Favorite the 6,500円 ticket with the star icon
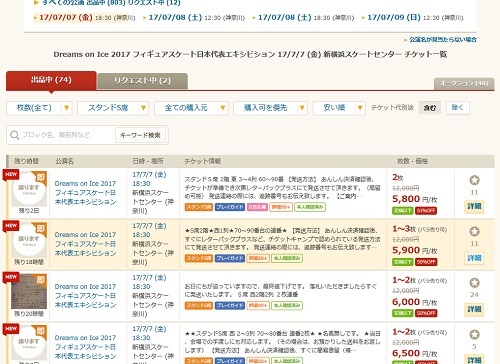 (474, 334)
